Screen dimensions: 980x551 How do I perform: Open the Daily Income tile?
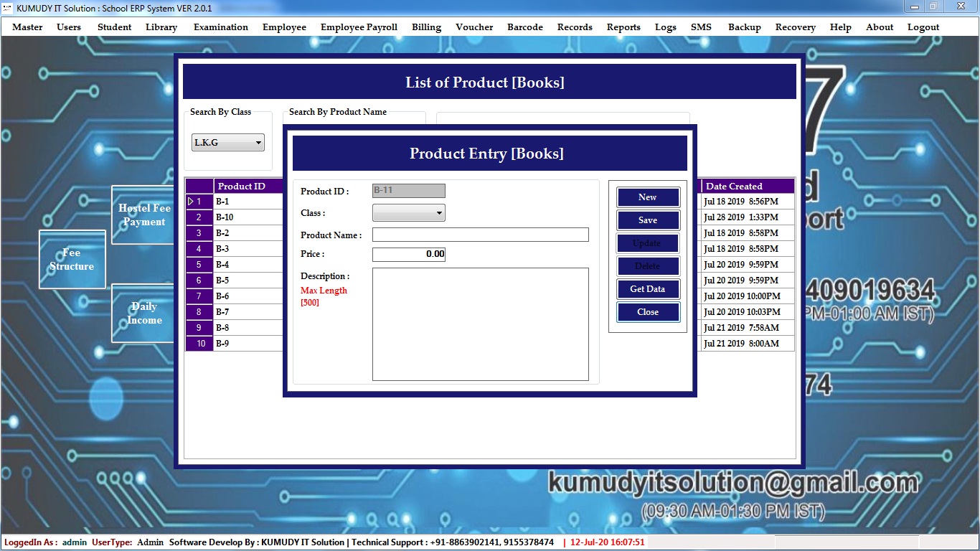coord(143,313)
